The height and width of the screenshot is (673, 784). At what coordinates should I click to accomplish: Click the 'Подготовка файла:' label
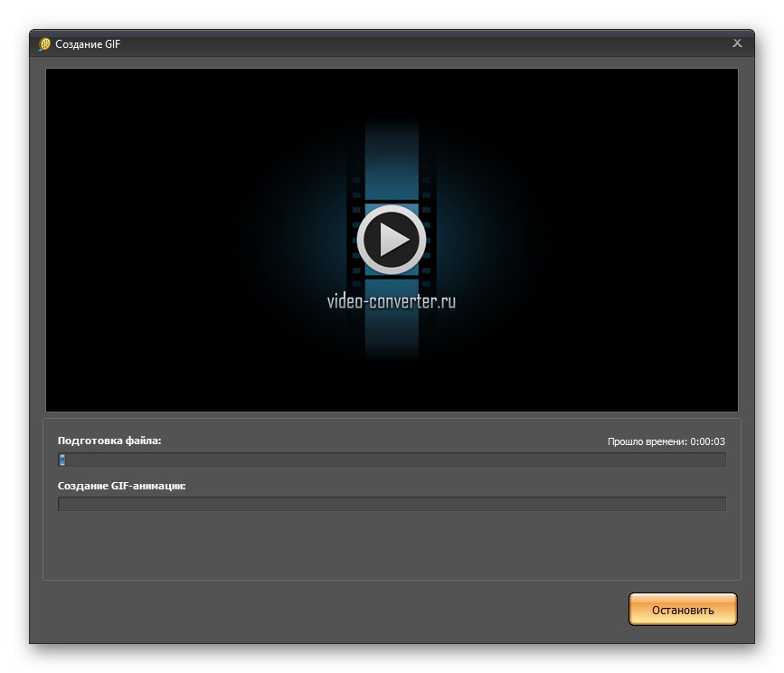tap(109, 441)
